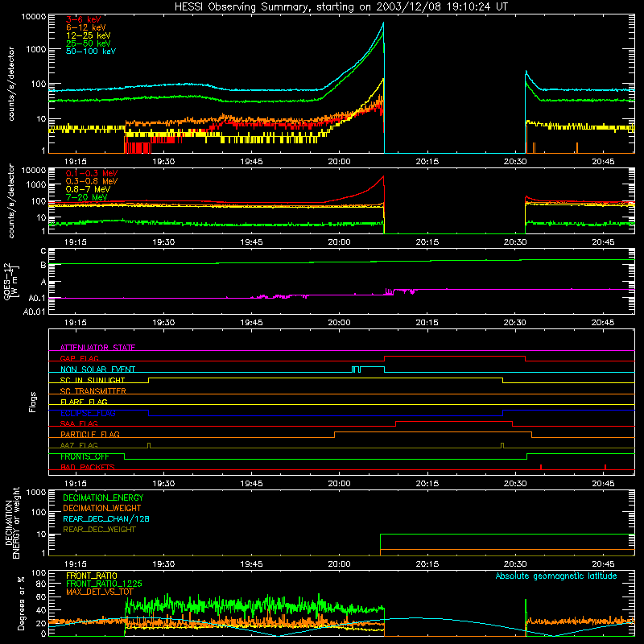
Task: Click the 0.3-0.8 MeV legend label
Action: [x=92, y=181]
